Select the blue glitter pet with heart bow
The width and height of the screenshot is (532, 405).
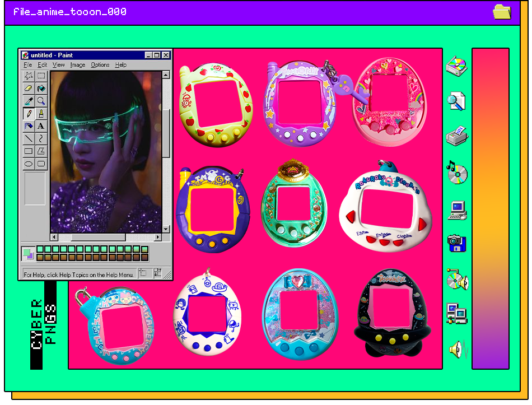coord(300,314)
